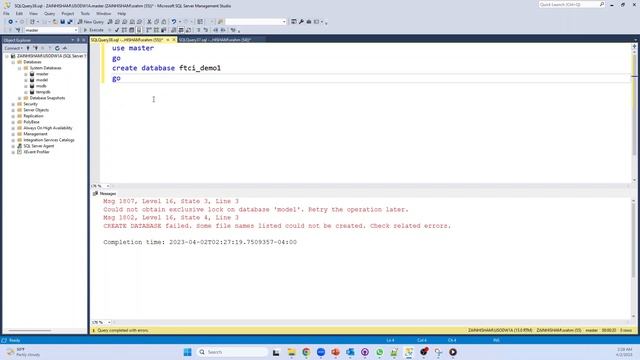Select the PolyBase folder
This screenshot has width=640, height=360.
31,122
